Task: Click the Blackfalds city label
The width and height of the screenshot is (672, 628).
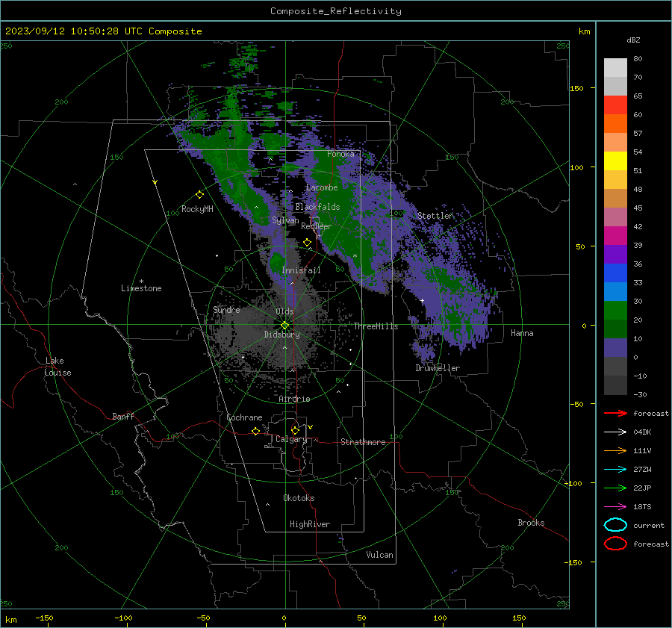Action: [x=317, y=207]
